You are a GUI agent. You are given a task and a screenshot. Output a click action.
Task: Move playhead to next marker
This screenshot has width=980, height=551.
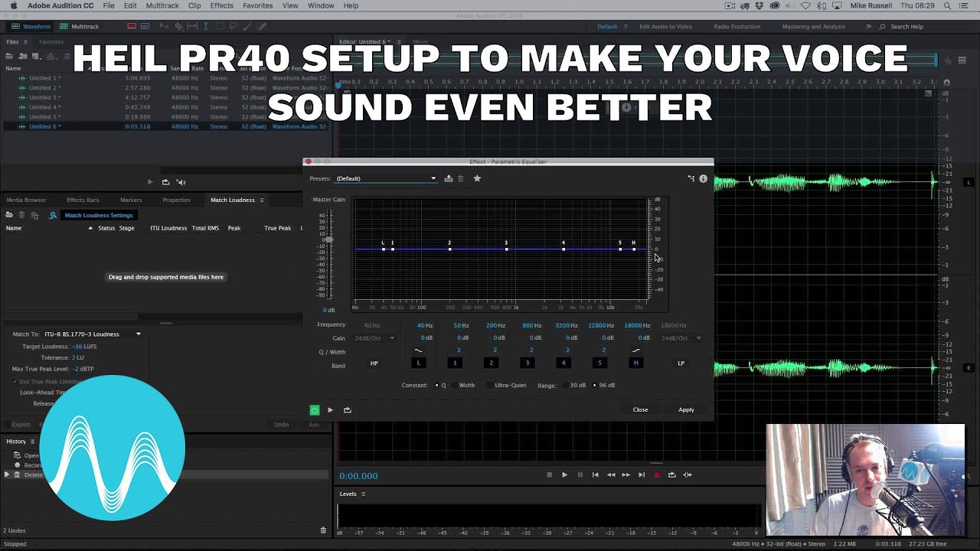(642, 475)
